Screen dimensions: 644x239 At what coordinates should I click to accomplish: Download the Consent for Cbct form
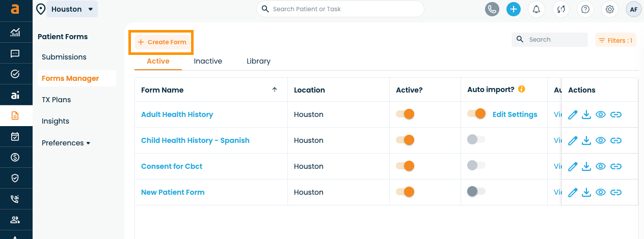coord(586,166)
